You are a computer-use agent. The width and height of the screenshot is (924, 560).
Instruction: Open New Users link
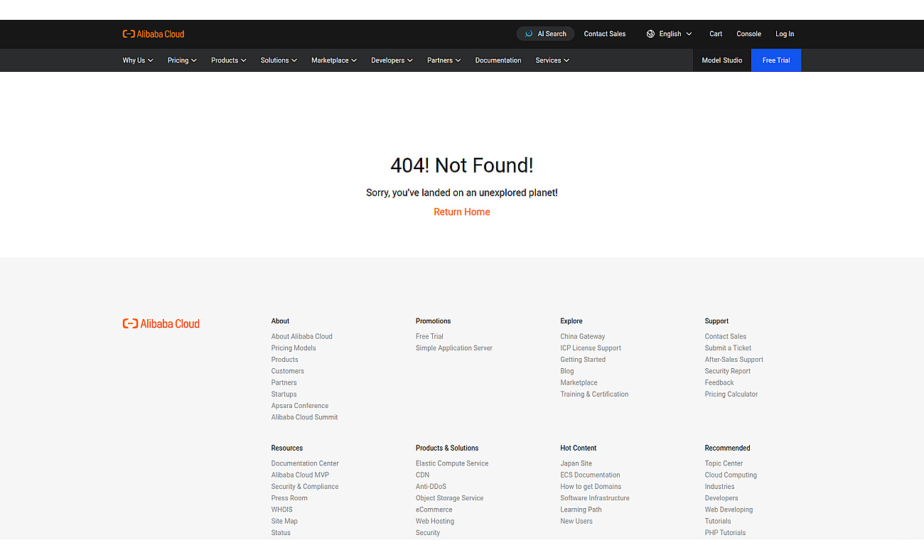(x=576, y=521)
